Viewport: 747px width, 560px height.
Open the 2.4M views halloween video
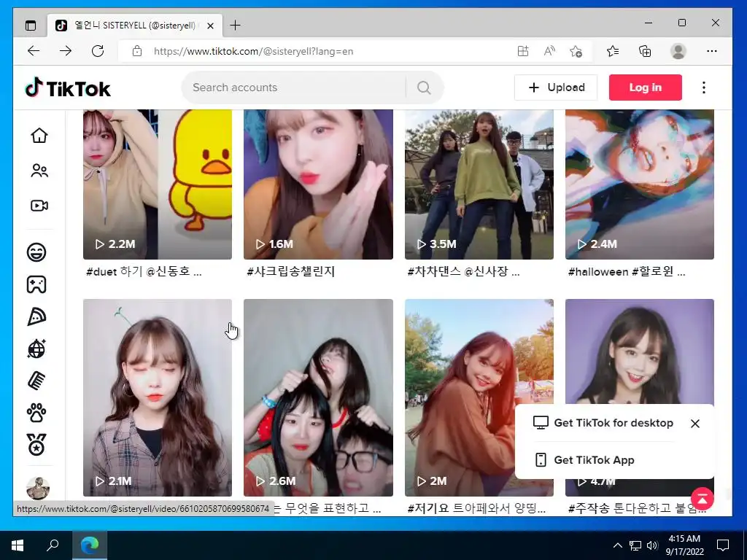point(640,184)
